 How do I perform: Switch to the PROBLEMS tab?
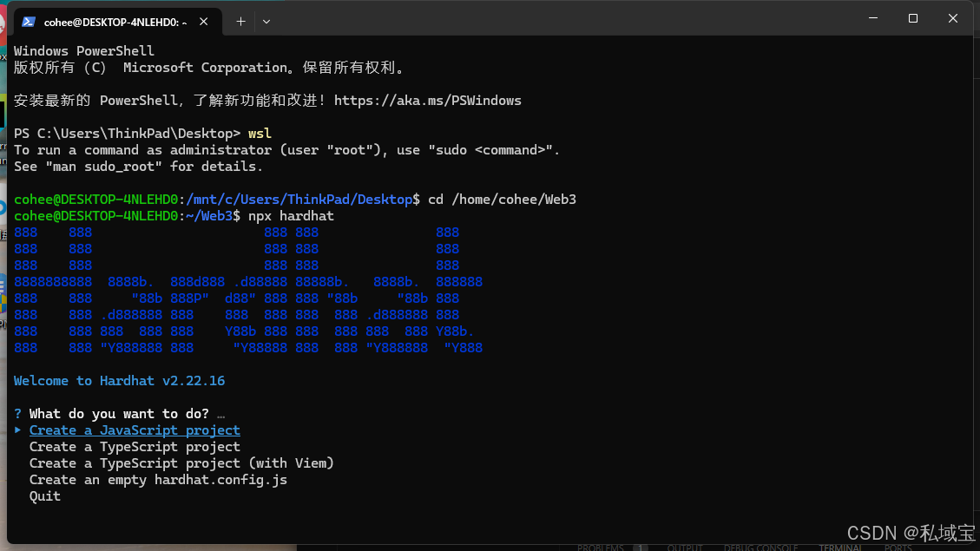coord(602,548)
